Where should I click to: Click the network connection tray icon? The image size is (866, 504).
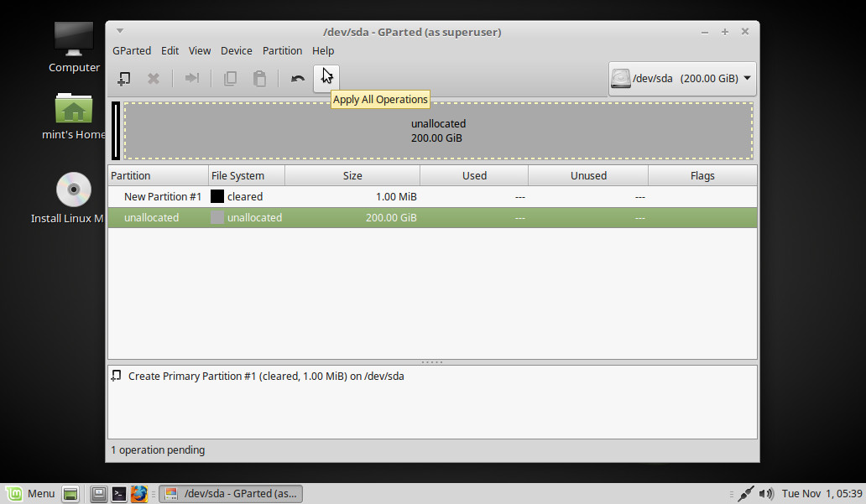pos(744,494)
